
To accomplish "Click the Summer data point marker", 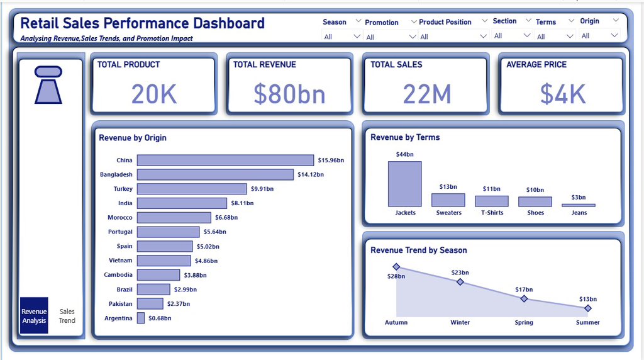I will click(588, 308).
